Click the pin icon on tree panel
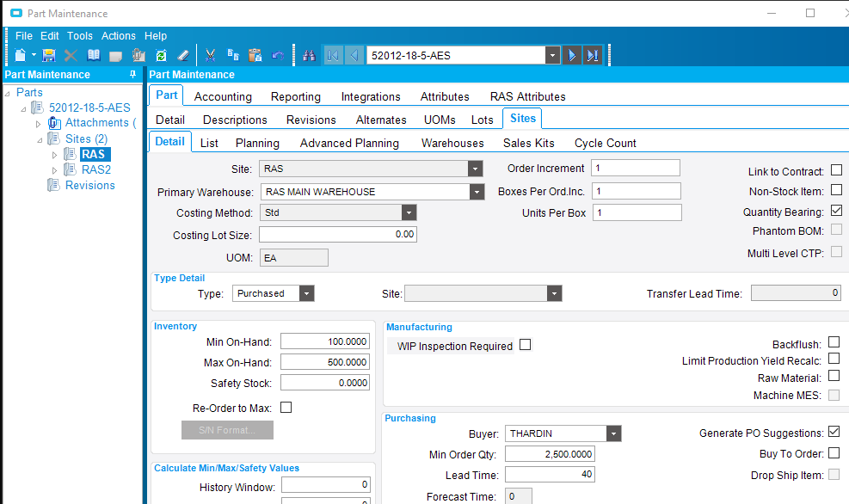Image resolution: width=849 pixels, height=504 pixels. pos(132,74)
